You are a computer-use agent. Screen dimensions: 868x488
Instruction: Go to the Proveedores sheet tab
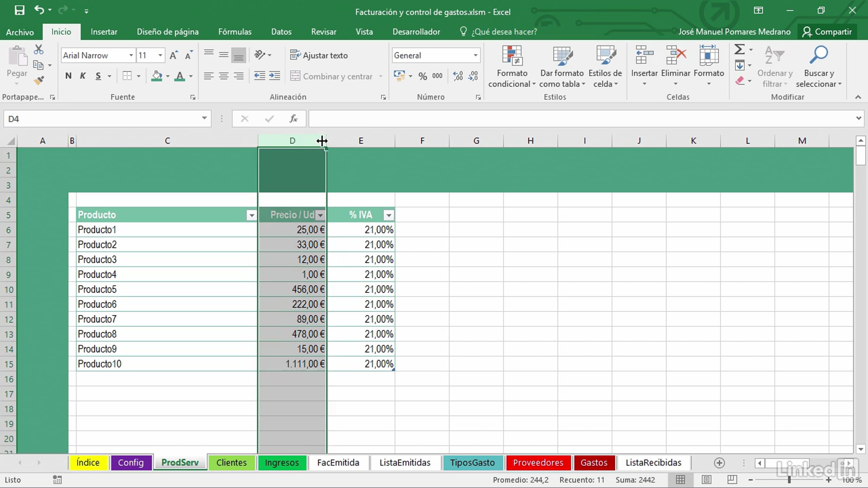pyautogui.click(x=538, y=463)
